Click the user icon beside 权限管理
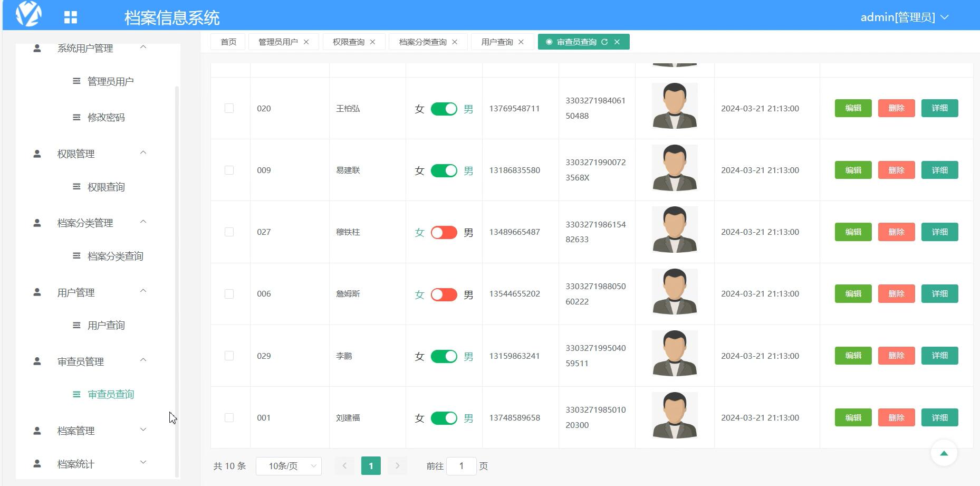 point(37,154)
